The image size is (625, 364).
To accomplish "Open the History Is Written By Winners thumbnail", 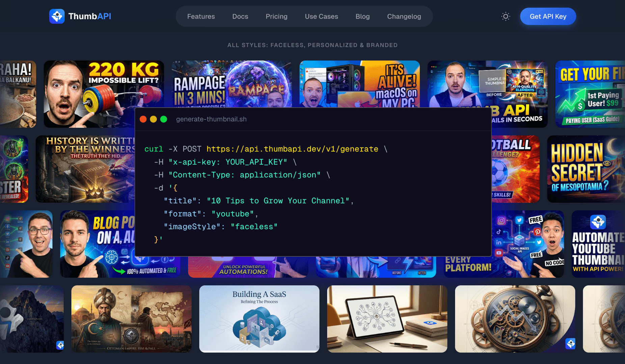I will (85, 169).
